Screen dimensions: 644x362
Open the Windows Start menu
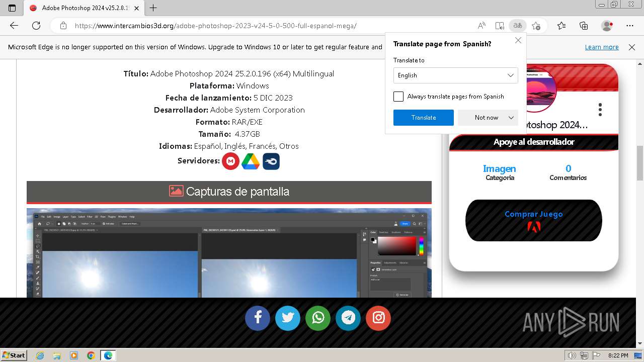pyautogui.click(x=14, y=355)
